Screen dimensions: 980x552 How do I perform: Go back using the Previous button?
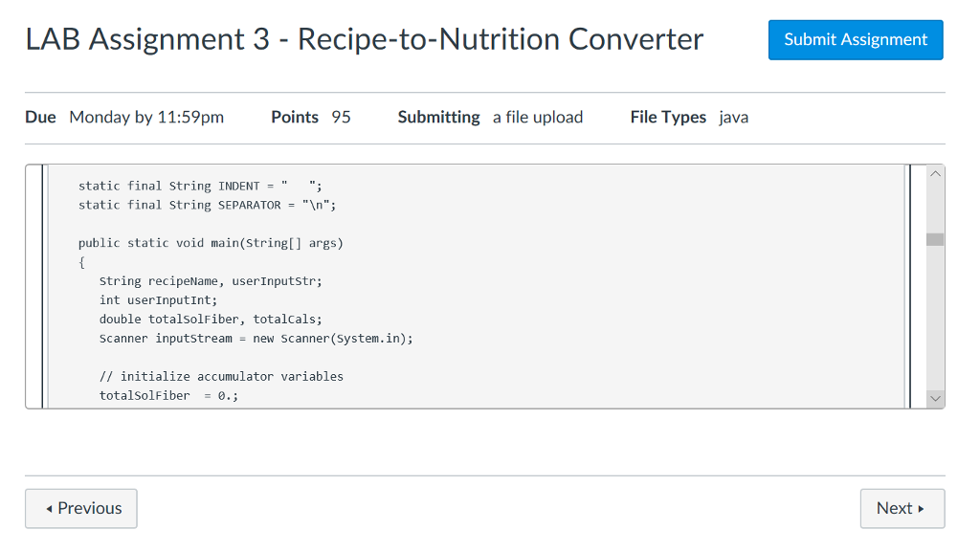point(80,508)
